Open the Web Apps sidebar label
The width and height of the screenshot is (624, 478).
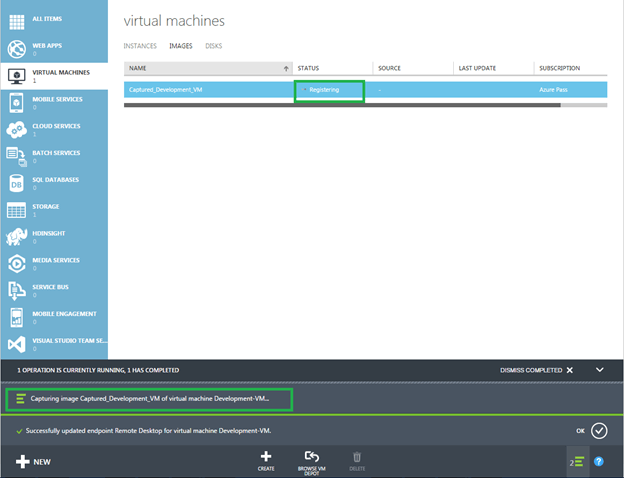pos(47,45)
